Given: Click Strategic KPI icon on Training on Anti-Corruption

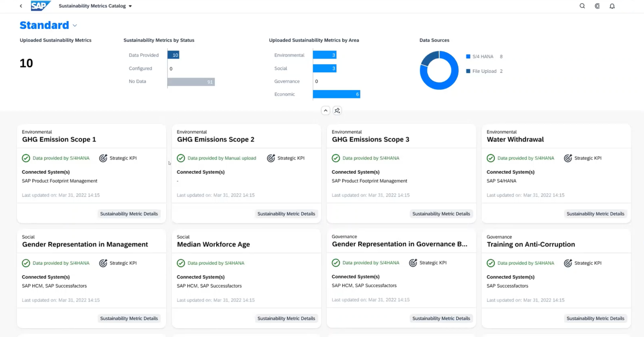Looking at the screenshot, I should coord(568,263).
